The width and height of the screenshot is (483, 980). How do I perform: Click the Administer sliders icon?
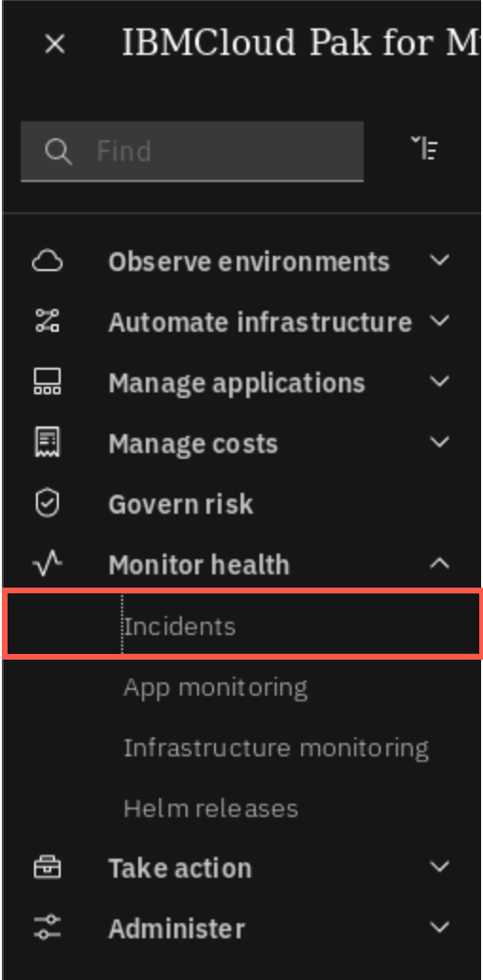[47, 928]
